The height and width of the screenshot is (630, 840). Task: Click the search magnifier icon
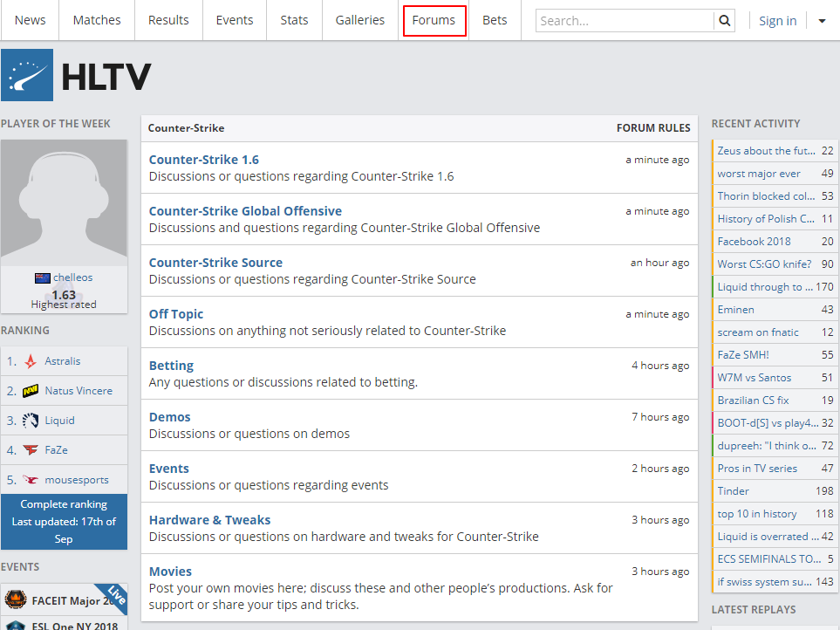[x=724, y=21]
